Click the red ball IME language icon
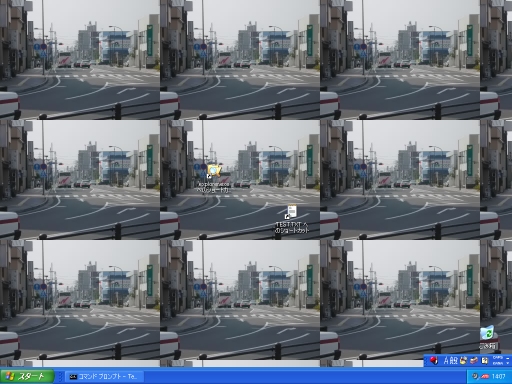 [434, 360]
